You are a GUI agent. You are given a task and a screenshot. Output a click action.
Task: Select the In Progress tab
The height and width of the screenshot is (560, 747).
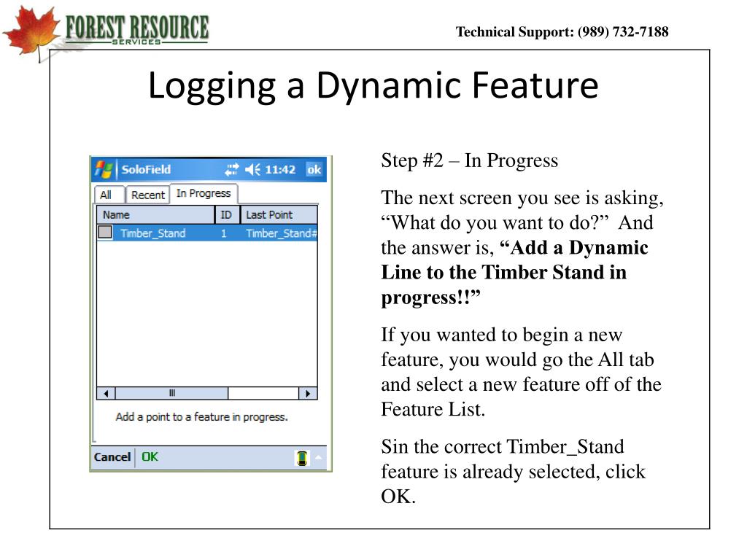tap(204, 193)
